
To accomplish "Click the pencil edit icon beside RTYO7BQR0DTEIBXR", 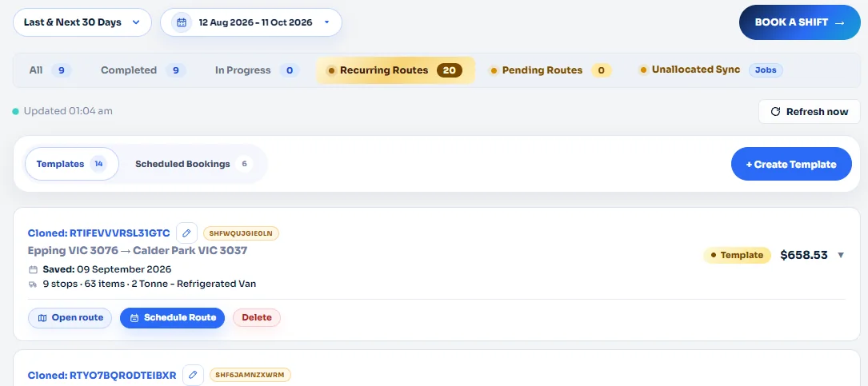I will pos(193,375).
